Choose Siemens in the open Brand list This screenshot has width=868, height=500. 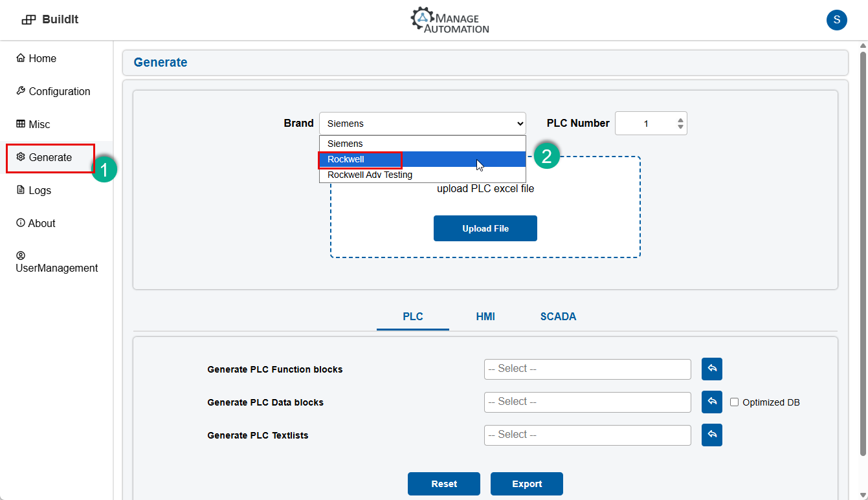click(423, 144)
